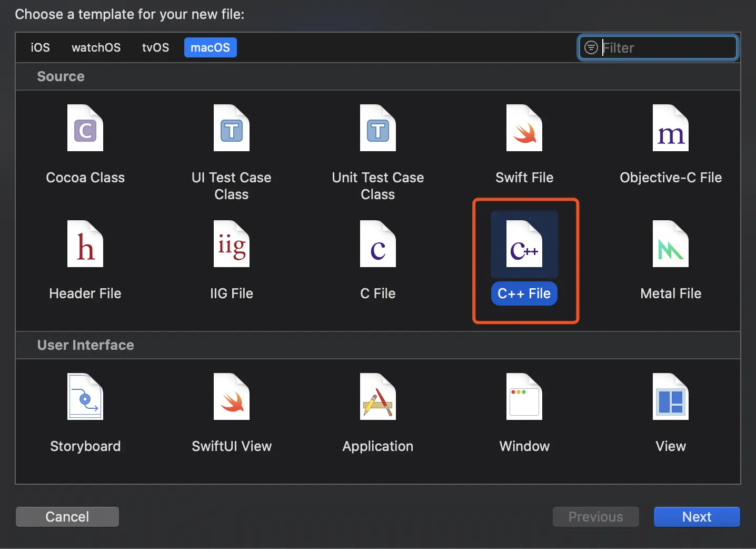
Task: Click the 'C++ File' label
Action: click(x=524, y=293)
